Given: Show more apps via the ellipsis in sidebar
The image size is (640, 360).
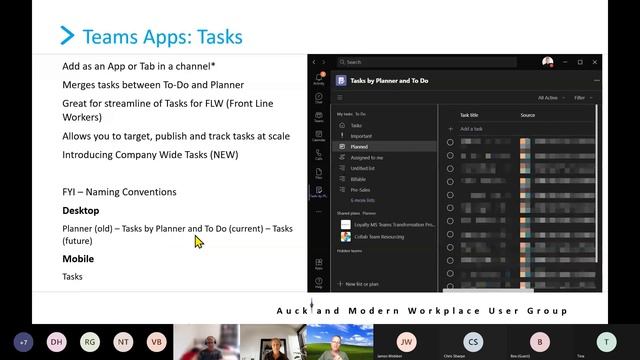Looking at the screenshot, I should point(319,211).
